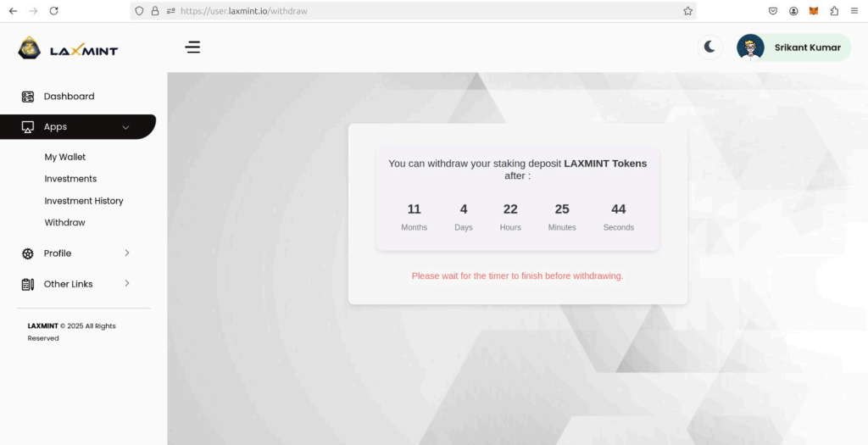Viewport: 868px width, 445px height.
Task: Click the Laxmint logo in sidebar
Action: pyautogui.click(x=68, y=48)
